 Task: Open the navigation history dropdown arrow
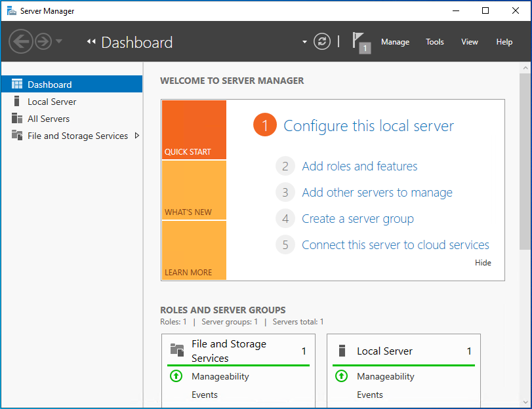(59, 41)
